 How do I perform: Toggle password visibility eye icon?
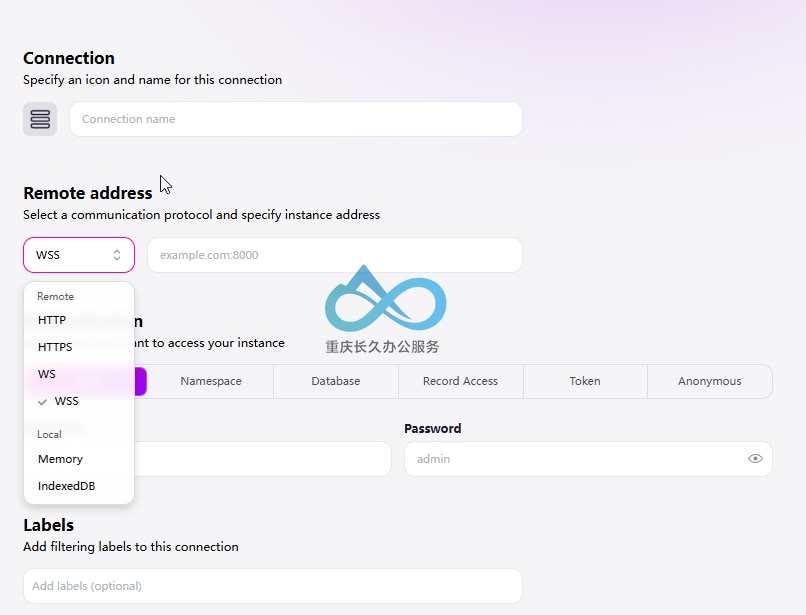point(755,459)
